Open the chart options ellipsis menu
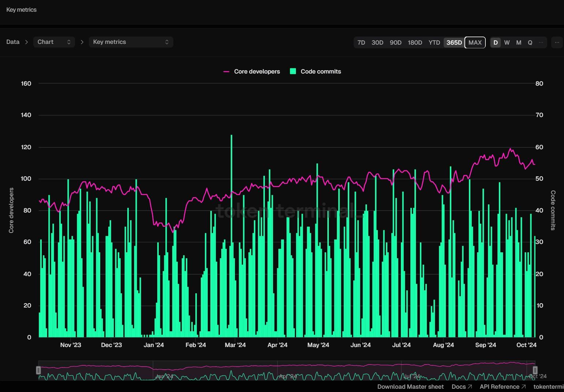Image resolution: width=564 pixels, height=392 pixels. click(557, 42)
